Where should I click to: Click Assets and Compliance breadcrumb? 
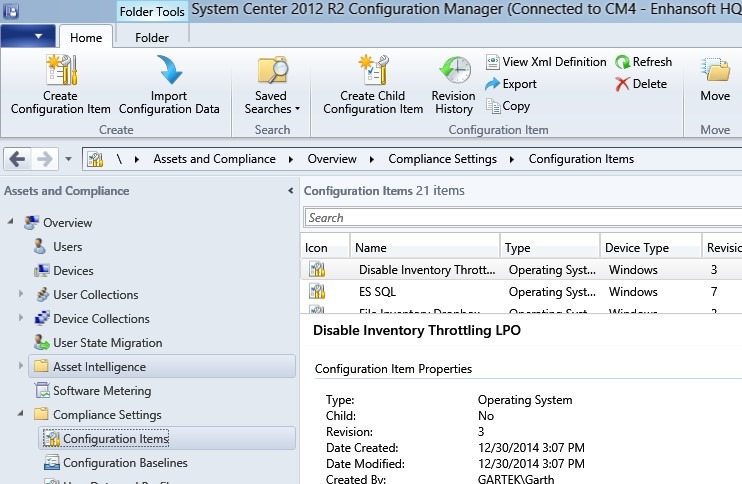[214, 159]
